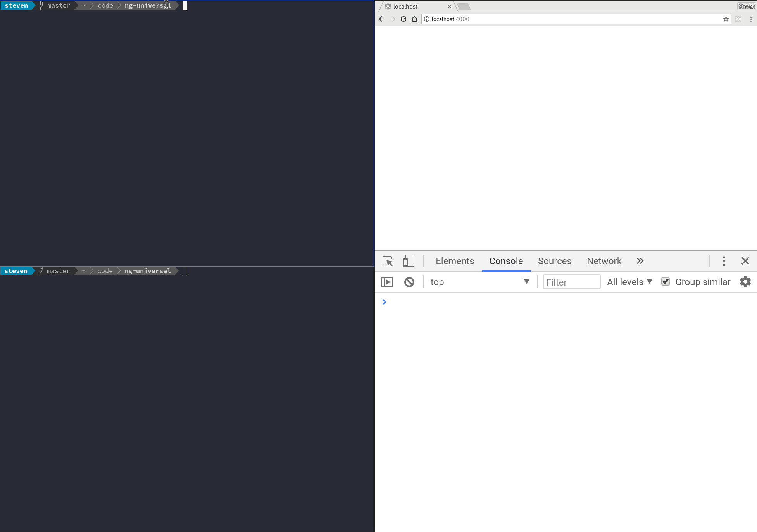Click the inspect element icon
Viewport: 757px width, 532px height.
tap(388, 261)
